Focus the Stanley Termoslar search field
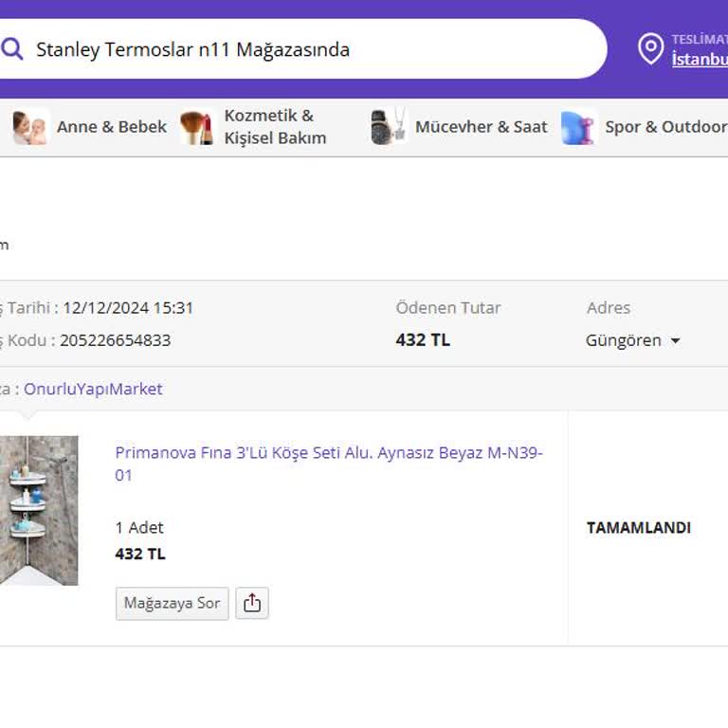Image resolution: width=728 pixels, height=728 pixels. pyautogui.click(x=303, y=49)
